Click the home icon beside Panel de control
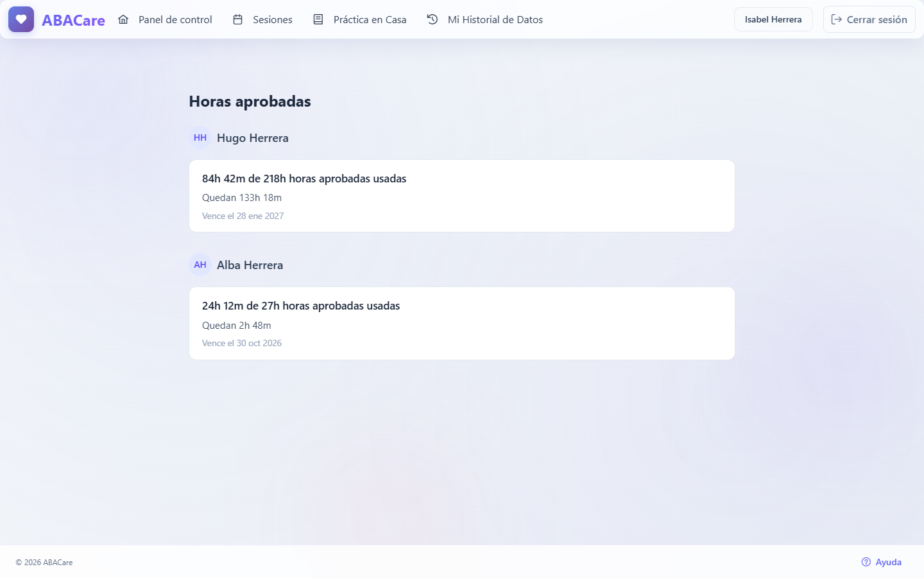 coord(123,19)
